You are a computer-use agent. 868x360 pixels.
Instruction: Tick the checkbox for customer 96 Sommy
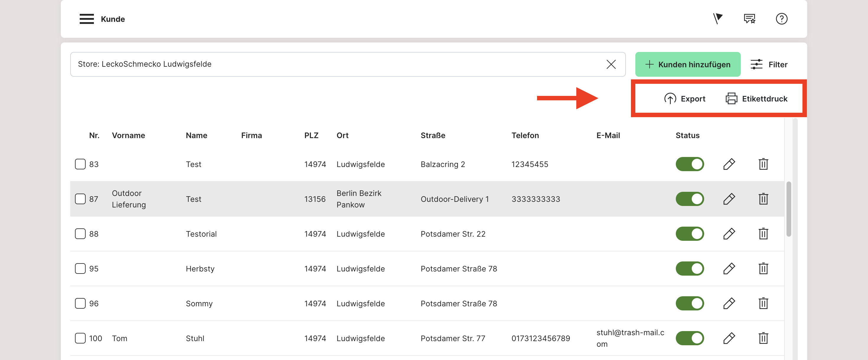[x=80, y=303]
